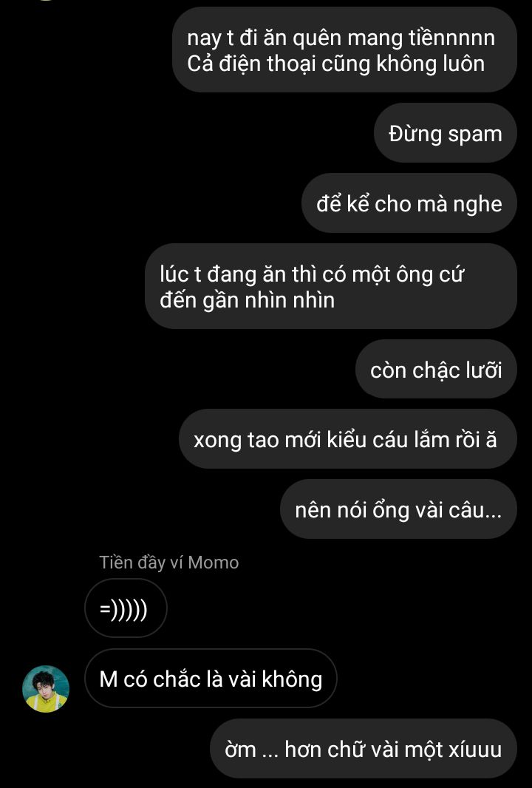Tap the line 'đến gần nhìn nhìn'
Screen dimensions: 532x788
pos(248,300)
